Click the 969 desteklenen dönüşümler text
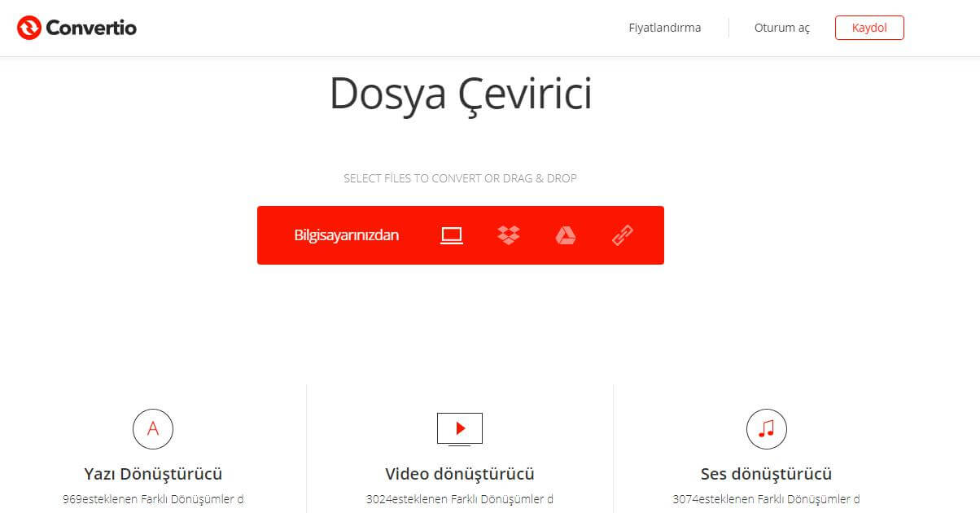The image size is (980, 513). click(x=153, y=499)
